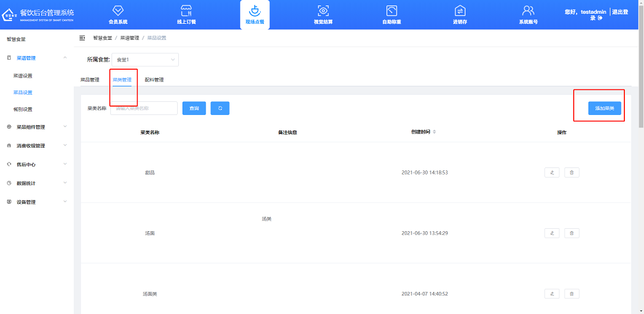
Task: Select the 自助称重 header icon
Action: click(391, 11)
